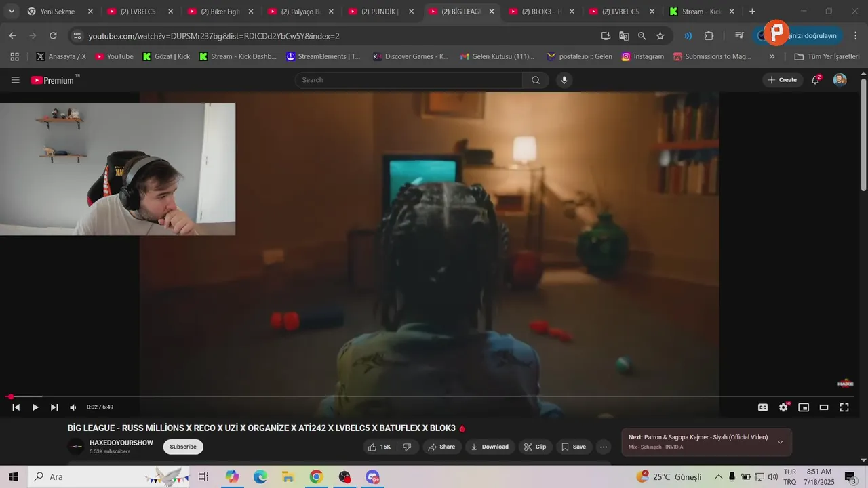
Task: Dislike this video
Action: coord(407,447)
